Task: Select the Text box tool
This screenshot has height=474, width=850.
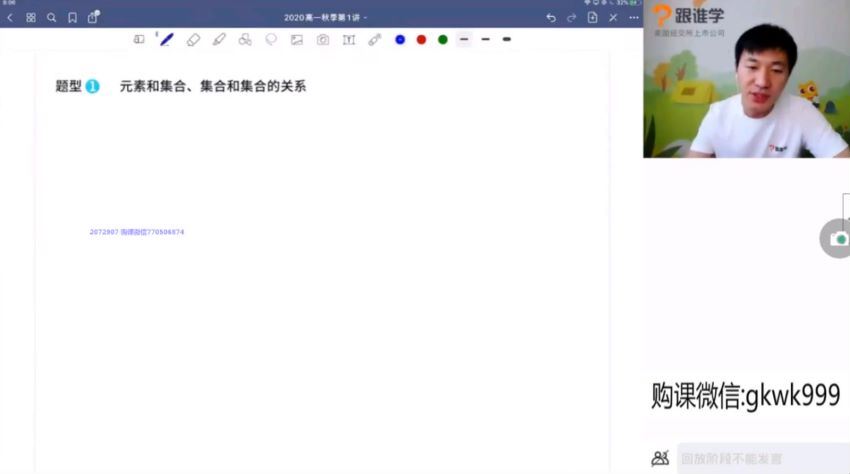Action: coord(349,40)
